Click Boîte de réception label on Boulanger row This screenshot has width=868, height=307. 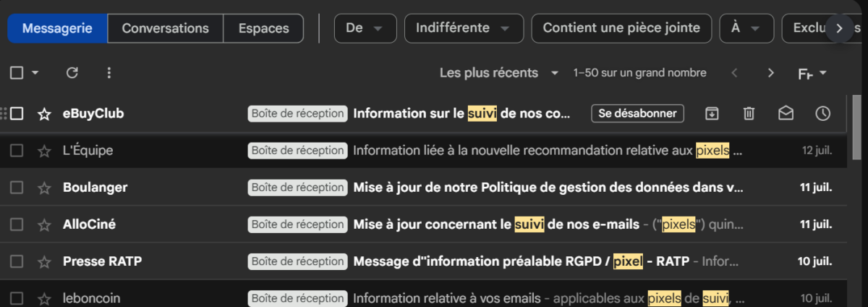(x=297, y=188)
